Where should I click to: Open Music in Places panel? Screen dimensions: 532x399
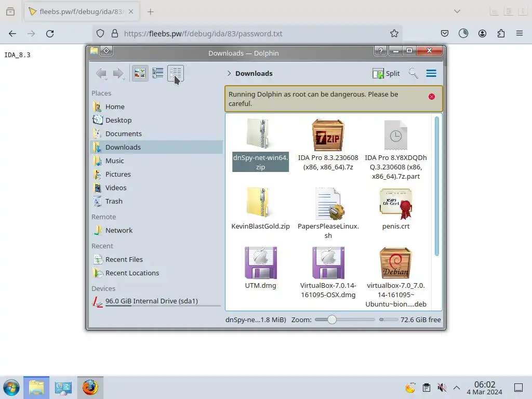pyautogui.click(x=157, y=161)
